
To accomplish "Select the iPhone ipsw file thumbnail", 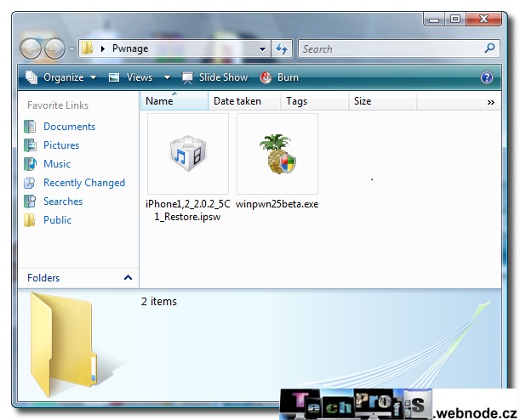I will click(x=188, y=154).
